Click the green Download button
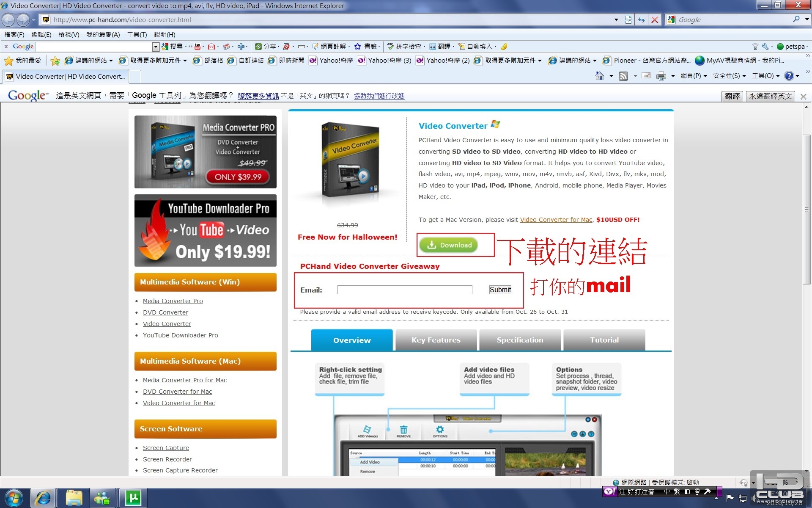 448,245
